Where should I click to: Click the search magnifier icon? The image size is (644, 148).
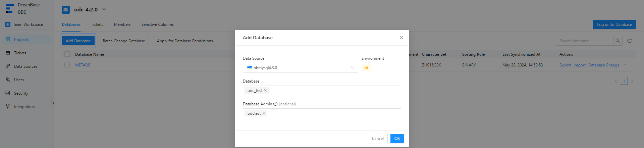coord(618,41)
